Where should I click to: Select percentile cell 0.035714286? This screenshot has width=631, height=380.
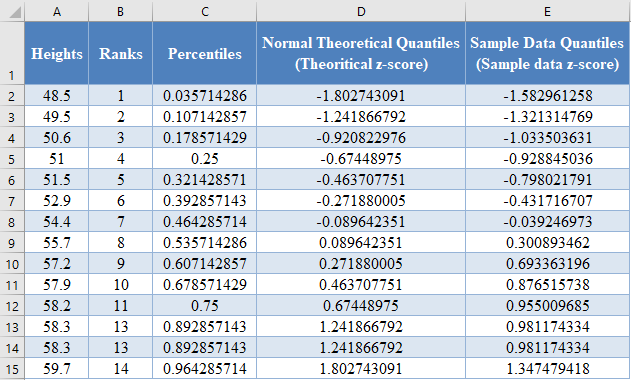(x=205, y=95)
